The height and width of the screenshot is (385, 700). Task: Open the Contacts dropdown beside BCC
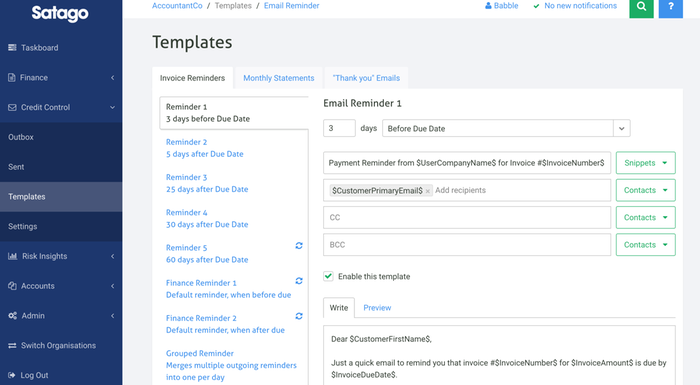click(646, 245)
